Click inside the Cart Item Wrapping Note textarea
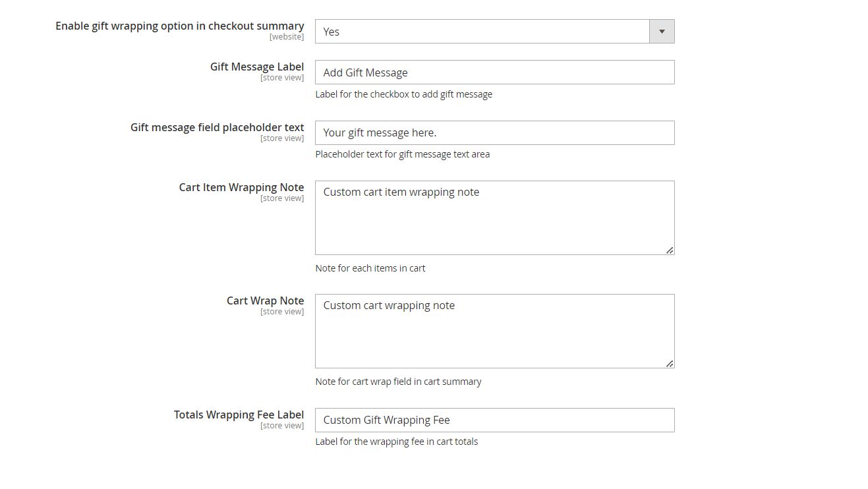The width and height of the screenshot is (868, 489). pos(494,217)
